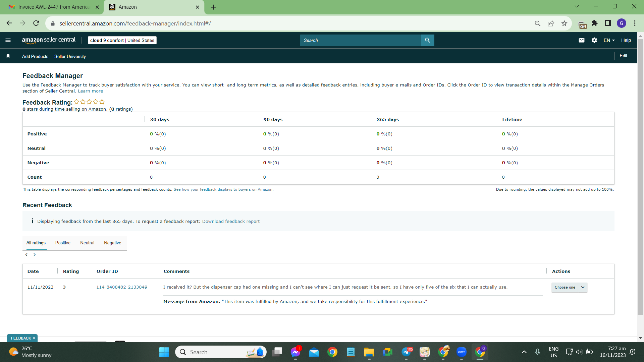Click the 'Lifetime' column header
This screenshot has height=362, width=644.
coord(512,120)
